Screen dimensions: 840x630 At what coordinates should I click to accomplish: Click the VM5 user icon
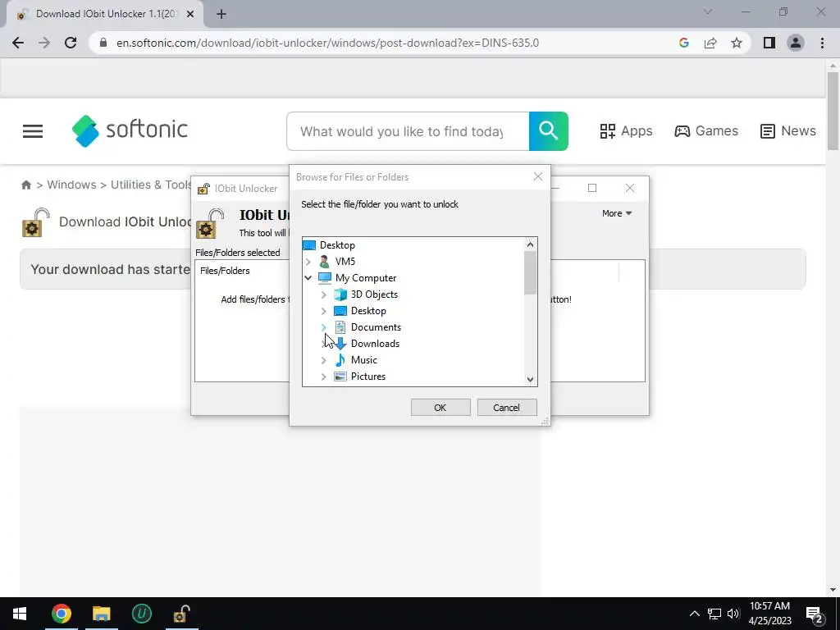(x=325, y=262)
